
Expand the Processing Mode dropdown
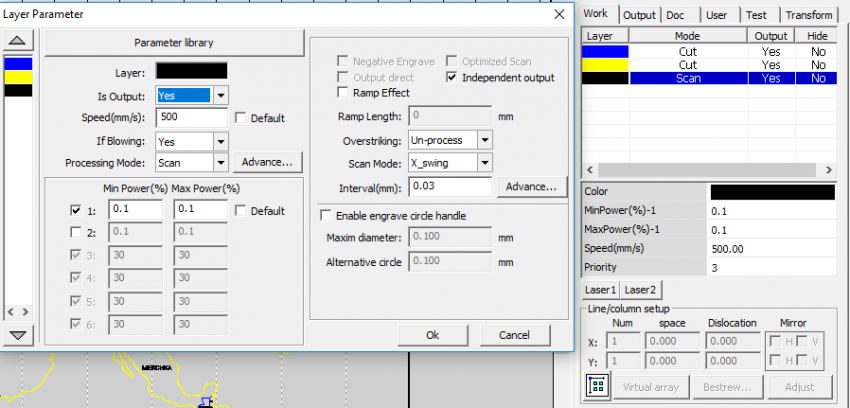click(x=220, y=162)
